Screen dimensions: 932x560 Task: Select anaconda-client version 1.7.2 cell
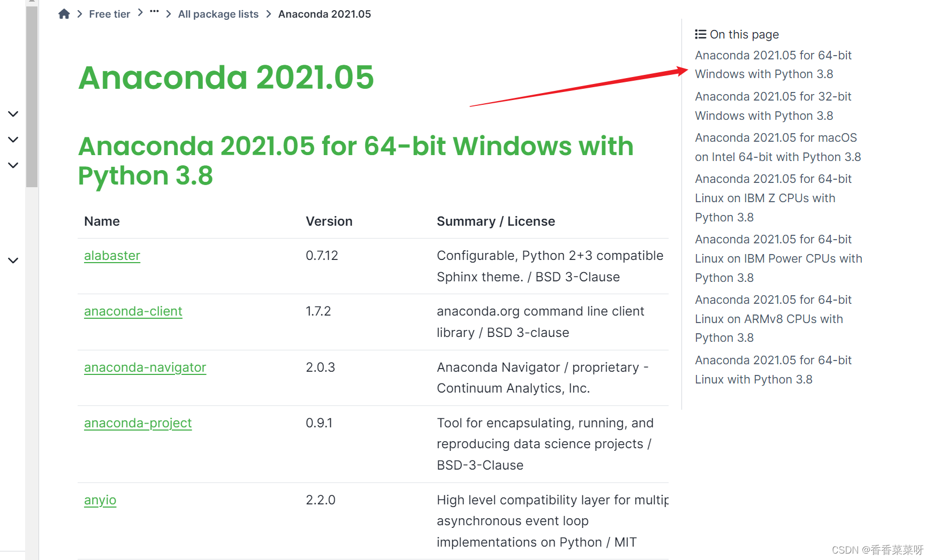point(318,311)
